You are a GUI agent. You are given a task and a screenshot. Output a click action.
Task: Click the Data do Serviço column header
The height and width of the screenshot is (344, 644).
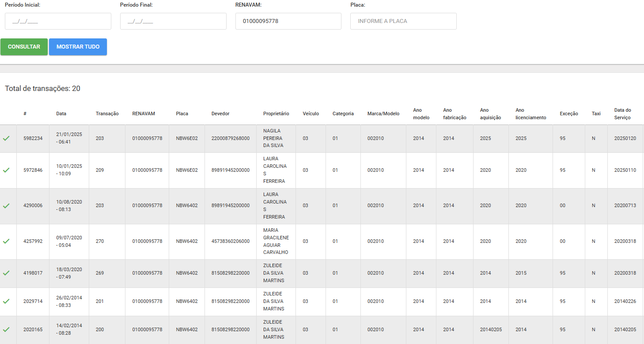622,114
